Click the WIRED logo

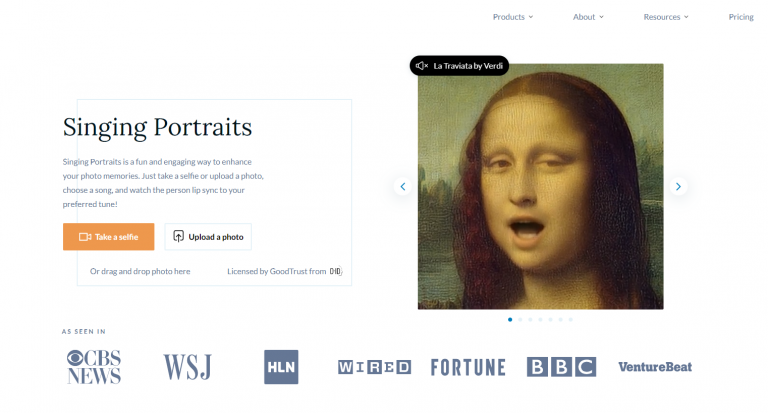[374, 367]
